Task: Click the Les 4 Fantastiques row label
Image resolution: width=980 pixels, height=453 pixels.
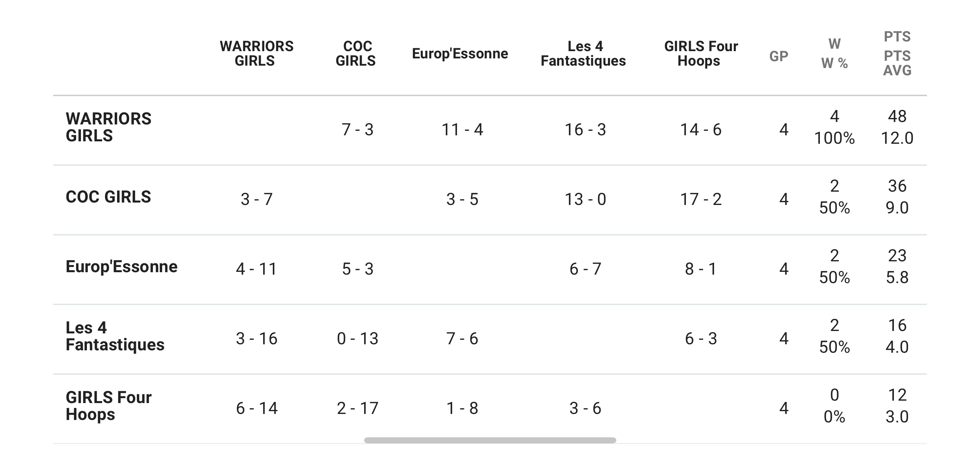Action: 115,336
